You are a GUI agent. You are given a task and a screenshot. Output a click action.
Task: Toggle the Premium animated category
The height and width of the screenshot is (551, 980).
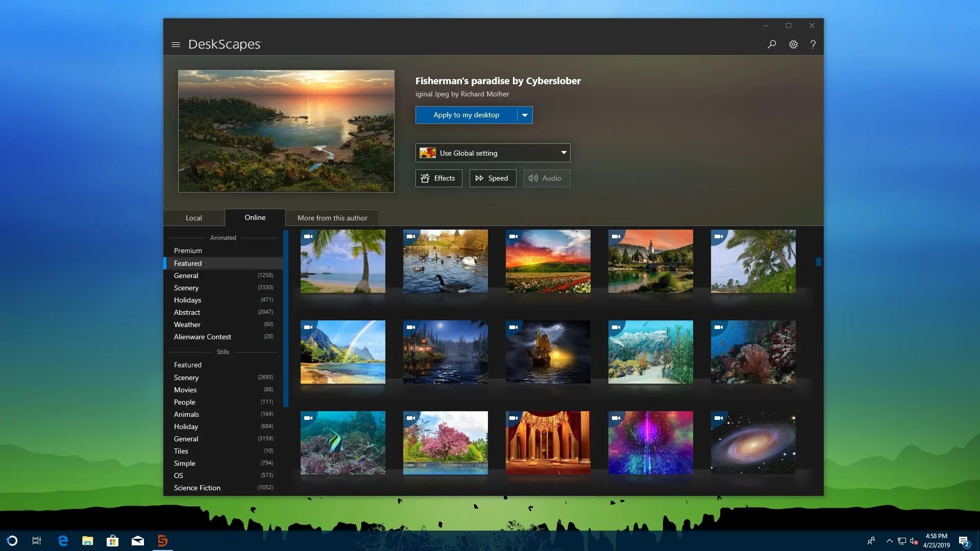pyautogui.click(x=188, y=251)
